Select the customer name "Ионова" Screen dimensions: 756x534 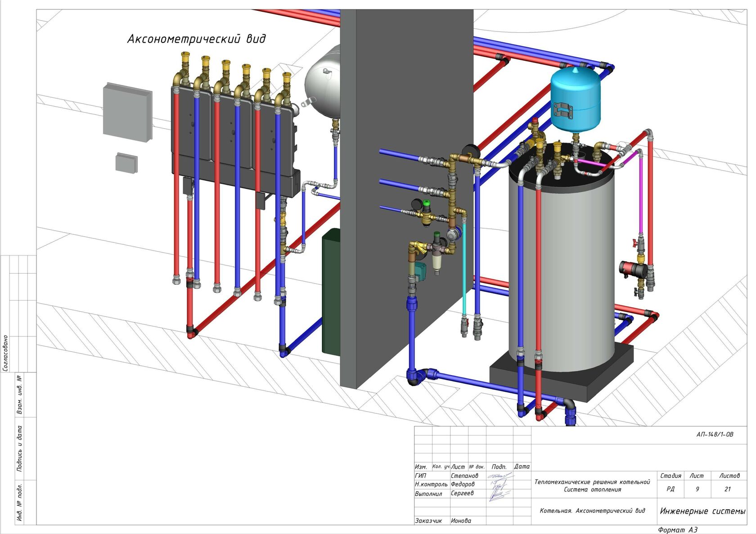(461, 521)
